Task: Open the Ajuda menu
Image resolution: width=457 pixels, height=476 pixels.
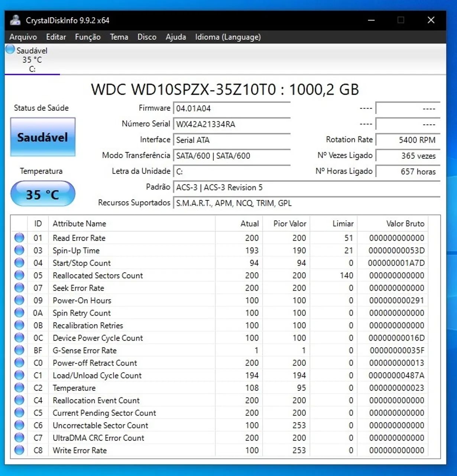Action: [176, 37]
